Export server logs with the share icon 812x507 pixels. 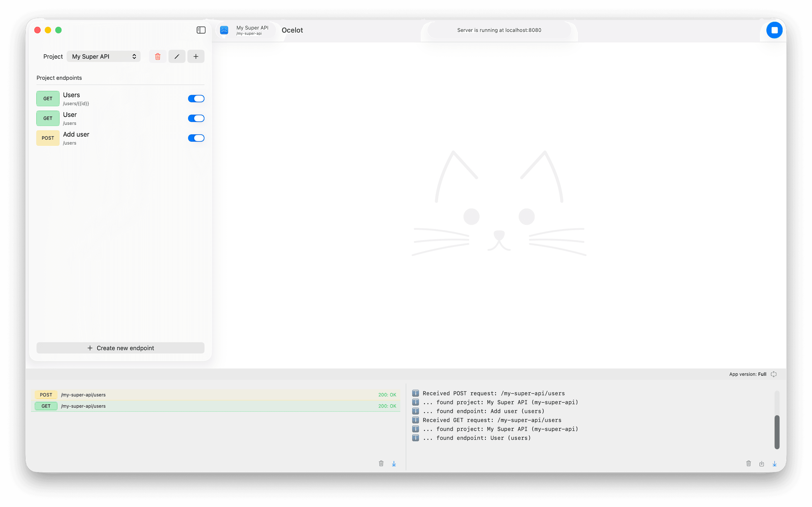(762, 463)
